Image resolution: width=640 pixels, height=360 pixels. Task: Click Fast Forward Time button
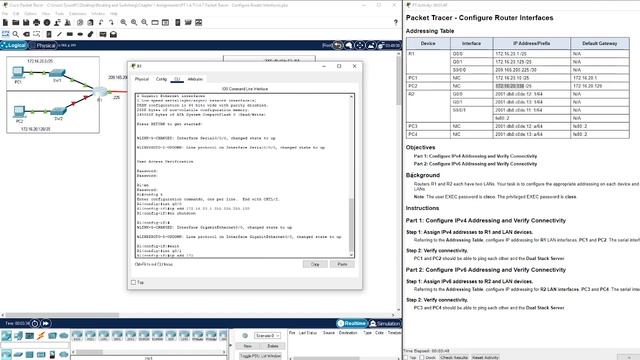(46, 323)
